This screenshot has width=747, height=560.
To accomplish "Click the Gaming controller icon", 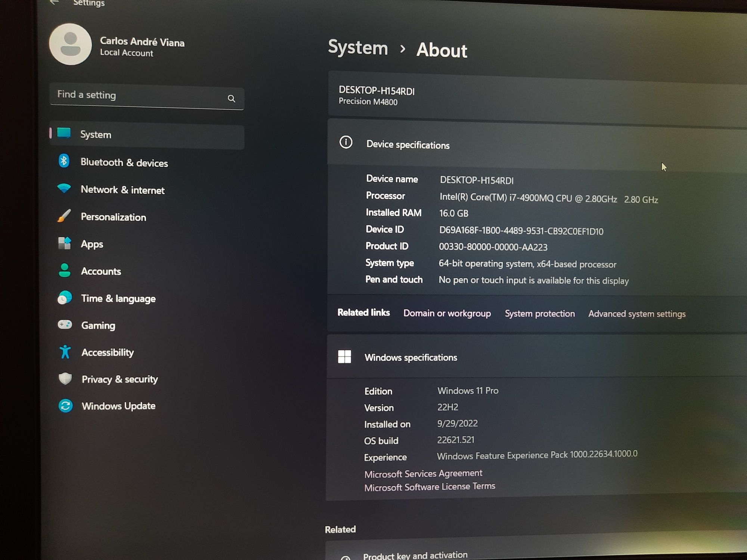I will pyautogui.click(x=65, y=324).
